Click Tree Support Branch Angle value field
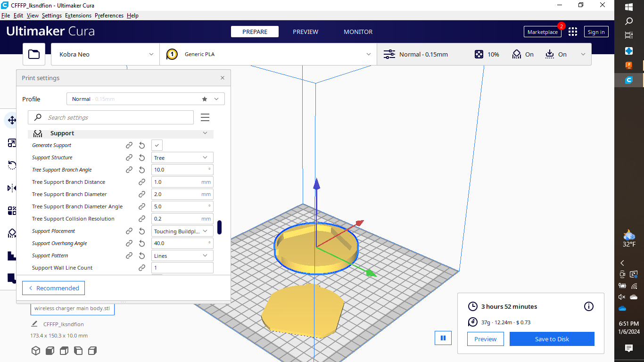Image resolution: width=644 pixels, height=362 pixels. point(182,170)
